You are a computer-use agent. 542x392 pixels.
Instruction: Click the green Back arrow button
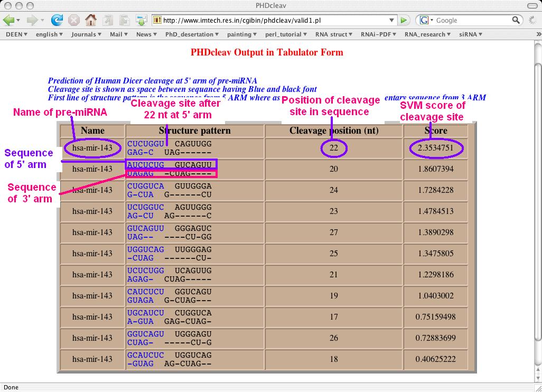[9, 20]
